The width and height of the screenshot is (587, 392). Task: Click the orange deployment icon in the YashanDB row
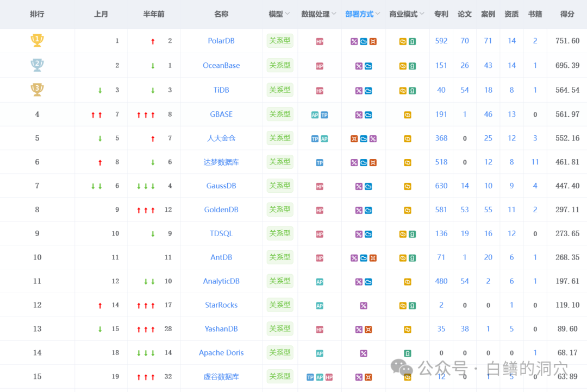click(x=368, y=330)
